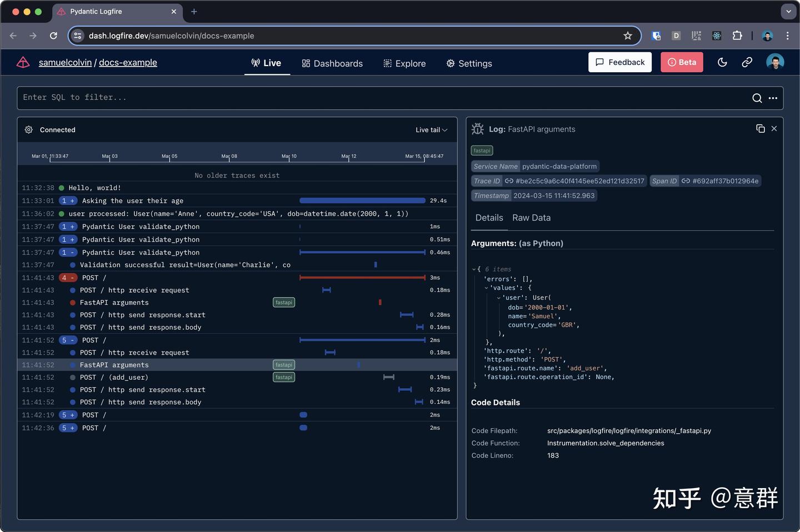The height and width of the screenshot is (532, 800).
Task: Open the tab search chevron
Action: coord(788,12)
